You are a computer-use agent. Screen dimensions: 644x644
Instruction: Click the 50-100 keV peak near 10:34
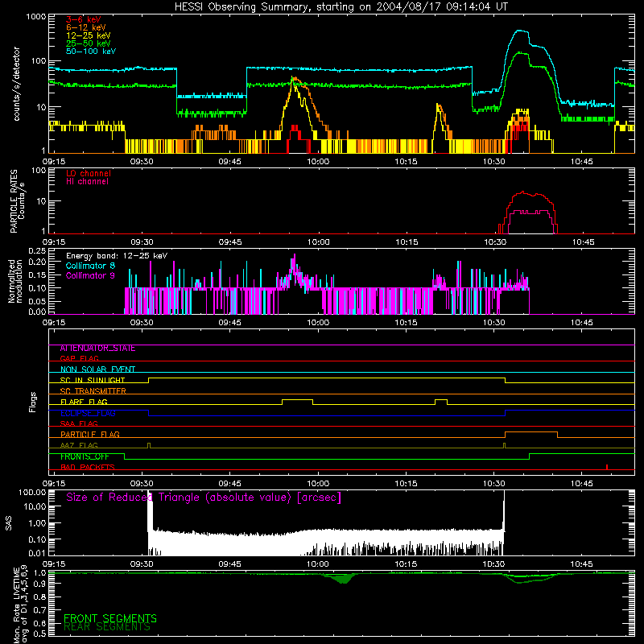tap(520, 31)
